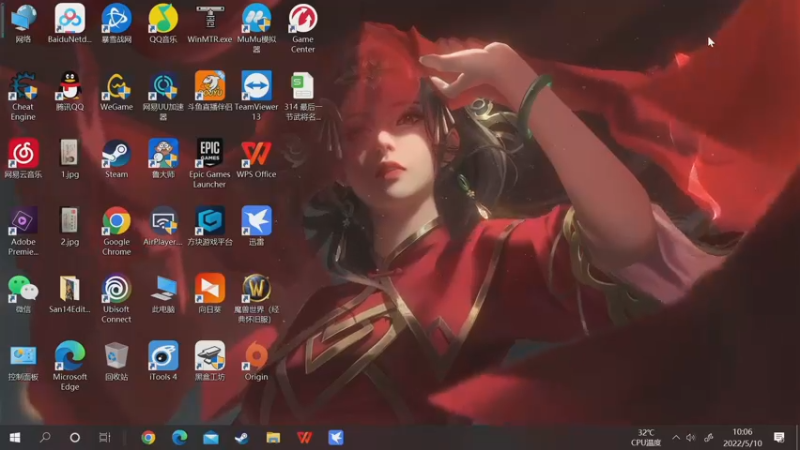The height and width of the screenshot is (450, 800).
Task: Select the 1.jpg image file
Action: pos(70,159)
